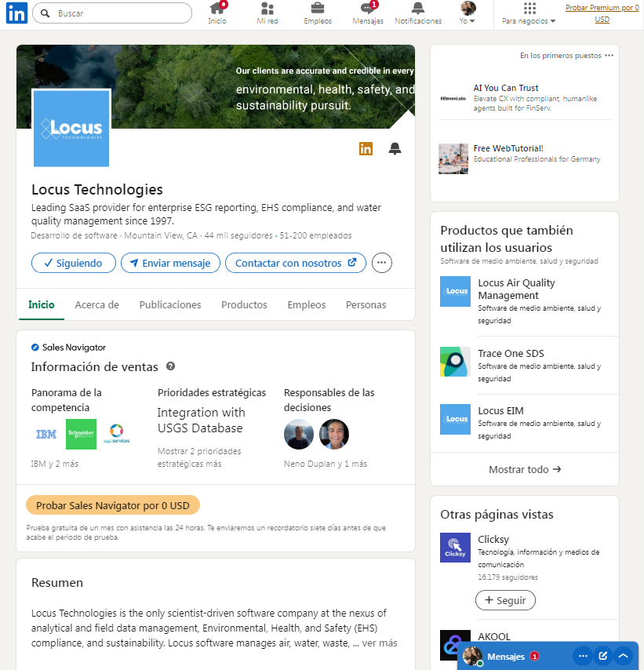The height and width of the screenshot is (670, 644).
Task: Open Clicksy company page
Action: (493, 539)
